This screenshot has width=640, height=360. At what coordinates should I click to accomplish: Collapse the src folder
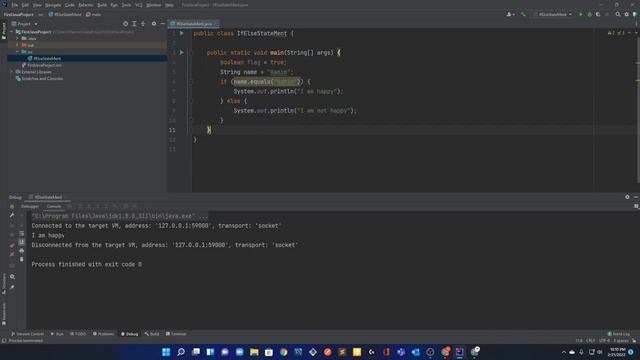coord(18,52)
